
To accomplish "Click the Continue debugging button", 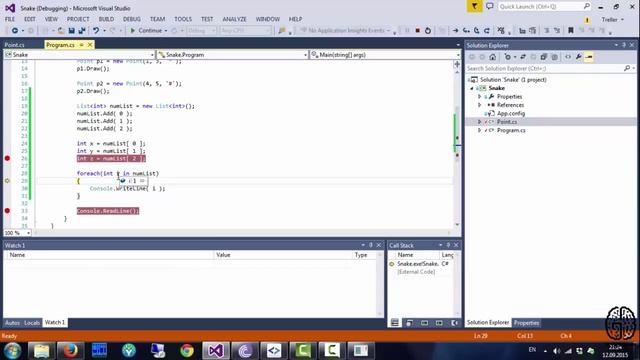I will pos(146,31).
